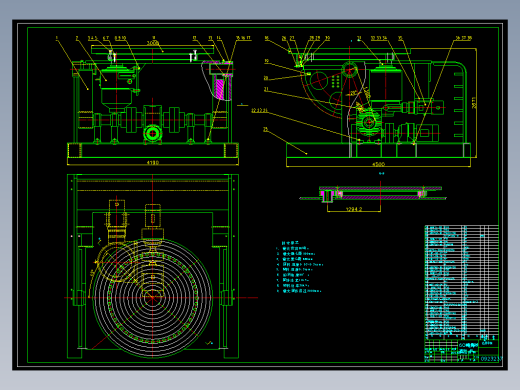Click the 4190 base width dimension
This screenshot has height=390, width=520.
153,163
